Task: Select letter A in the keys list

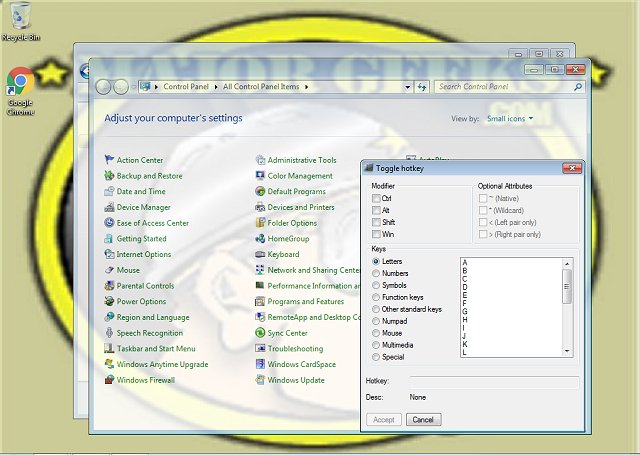Action: point(464,263)
